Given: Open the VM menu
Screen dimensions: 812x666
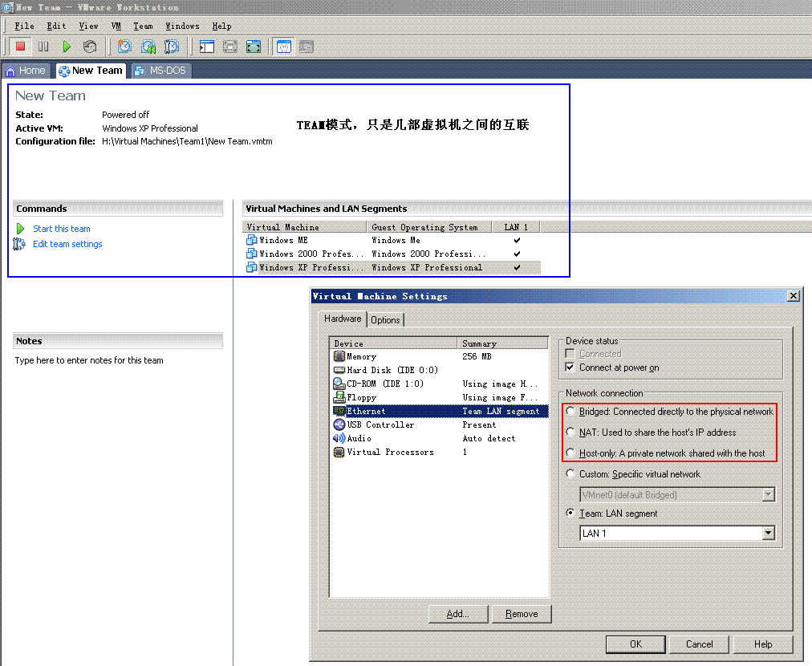Looking at the screenshot, I should 116,26.
